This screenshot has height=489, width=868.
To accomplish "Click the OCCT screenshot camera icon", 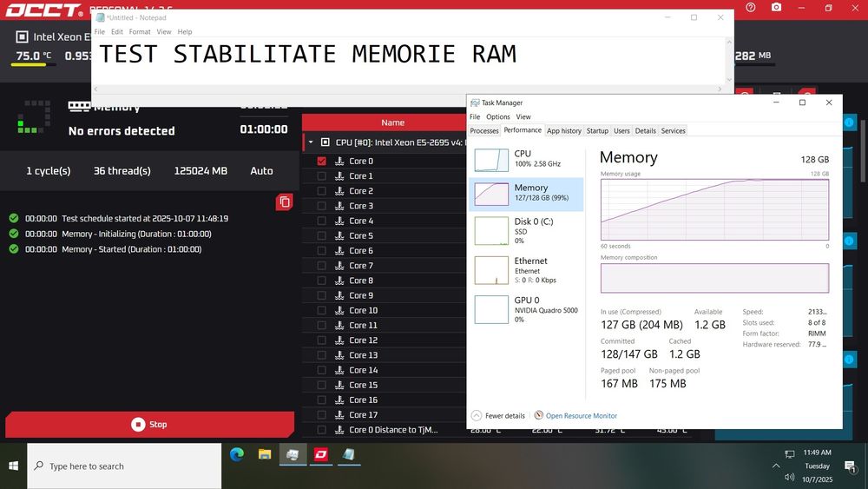I will [776, 8].
